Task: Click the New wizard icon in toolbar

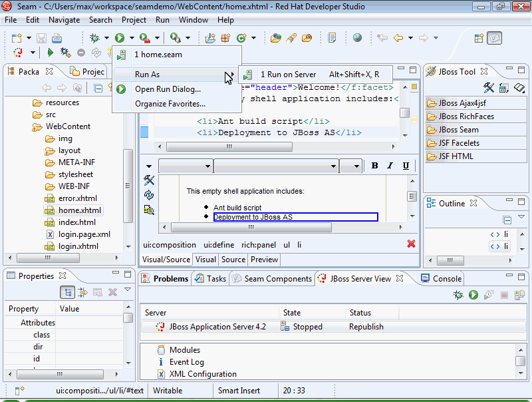Action: (x=17, y=38)
